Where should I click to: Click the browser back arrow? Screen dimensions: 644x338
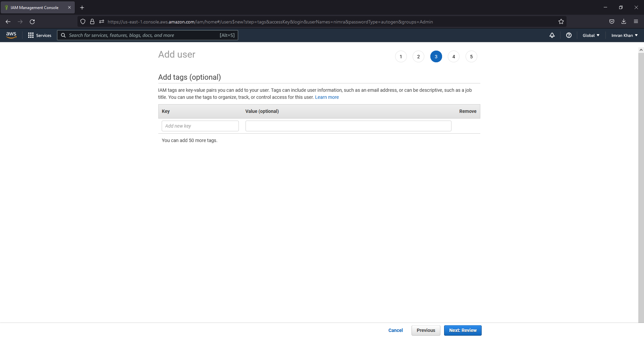click(8, 21)
